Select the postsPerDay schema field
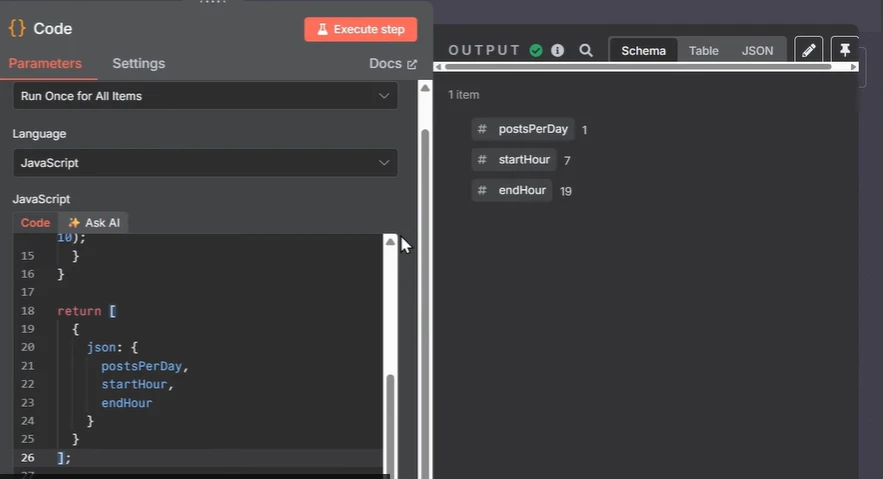The width and height of the screenshot is (883, 479). click(x=523, y=129)
